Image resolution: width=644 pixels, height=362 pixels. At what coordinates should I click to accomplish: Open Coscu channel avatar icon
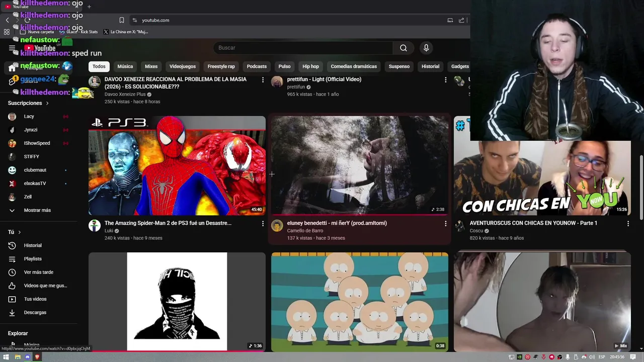pyautogui.click(x=460, y=226)
